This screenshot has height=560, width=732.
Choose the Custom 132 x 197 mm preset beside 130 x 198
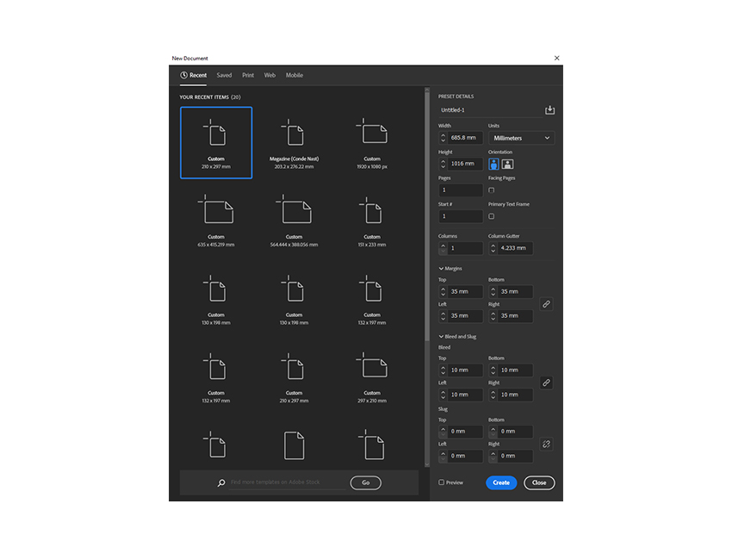pos(372,298)
